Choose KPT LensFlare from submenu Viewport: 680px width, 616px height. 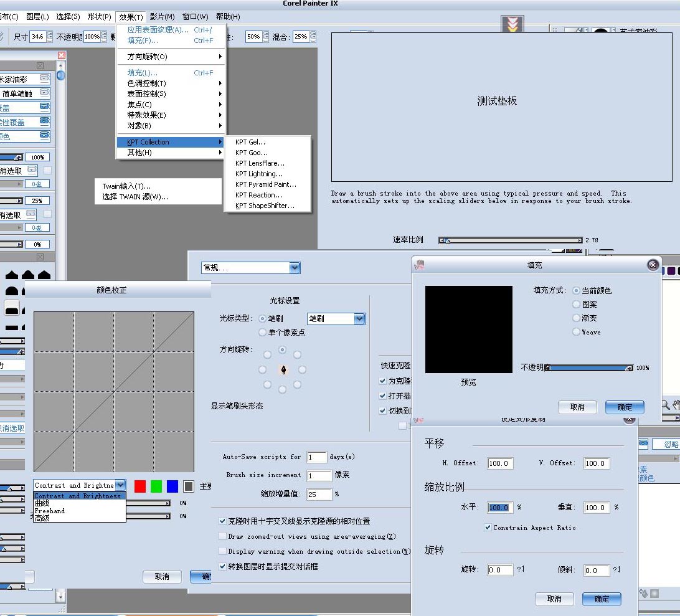point(268,163)
